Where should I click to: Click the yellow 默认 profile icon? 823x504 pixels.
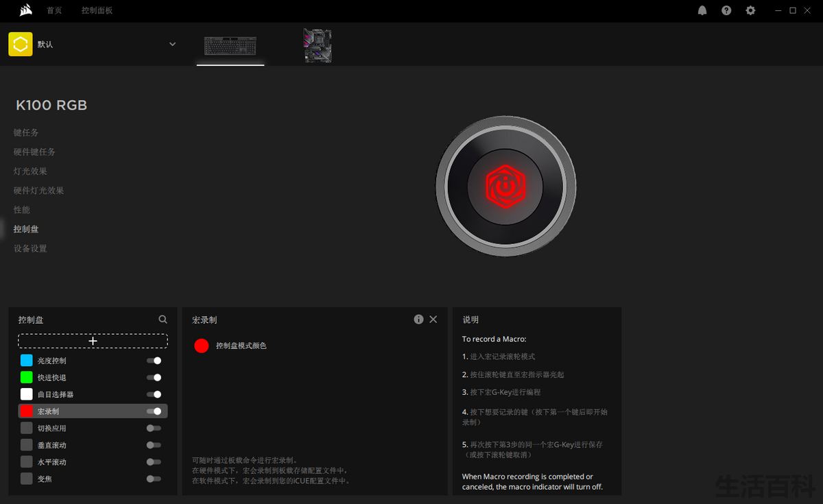click(21, 44)
